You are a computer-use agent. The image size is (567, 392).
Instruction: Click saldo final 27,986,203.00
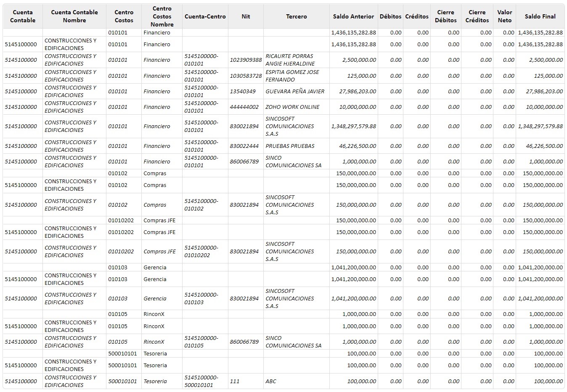click(544, 91)
